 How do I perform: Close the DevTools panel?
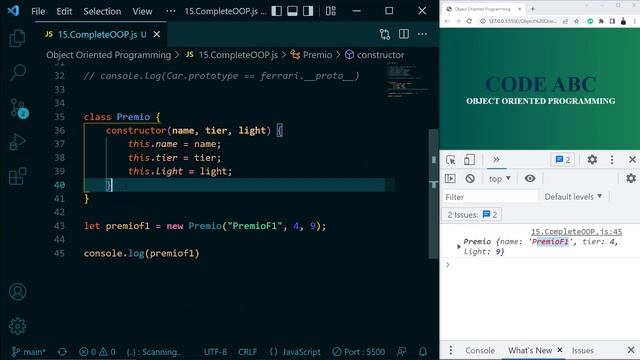point(632,160)
